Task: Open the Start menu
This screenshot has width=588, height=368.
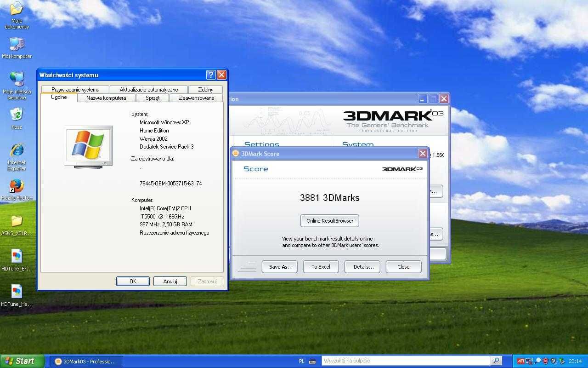Action: tap(22, 361)
